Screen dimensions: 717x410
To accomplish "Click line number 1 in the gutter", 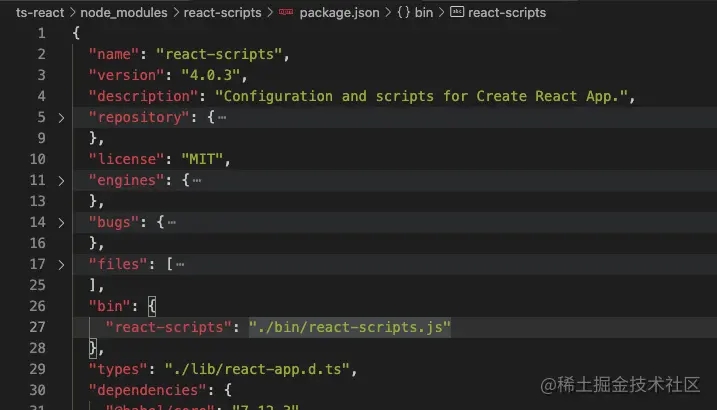I will click(x=42, y=33).
